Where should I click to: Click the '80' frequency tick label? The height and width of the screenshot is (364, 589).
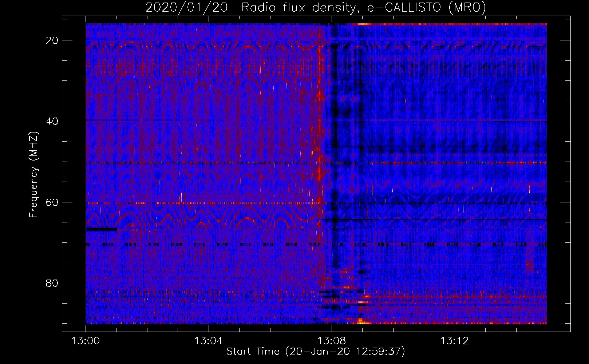point(52,283)
